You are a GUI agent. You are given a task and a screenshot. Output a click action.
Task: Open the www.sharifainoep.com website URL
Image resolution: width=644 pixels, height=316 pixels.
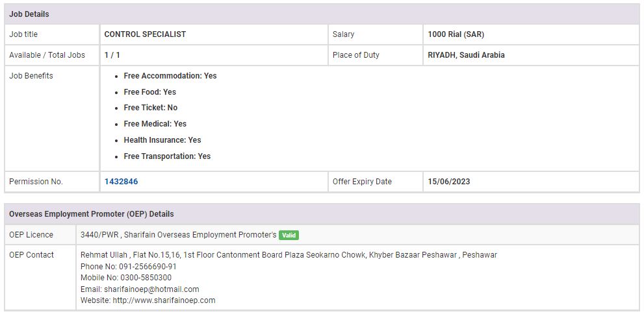[164, 300]
